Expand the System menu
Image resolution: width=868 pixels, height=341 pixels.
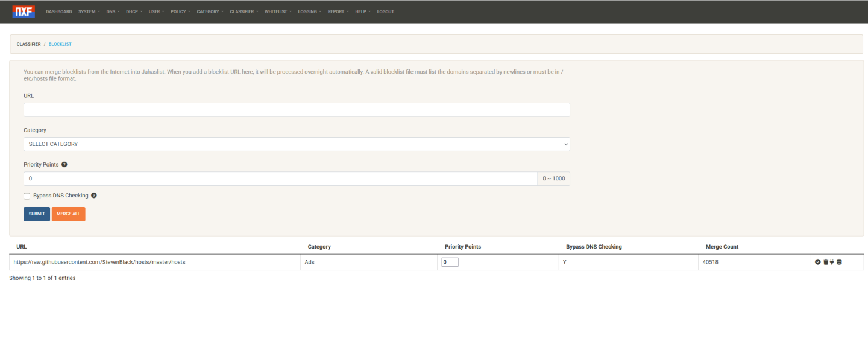coord(89,12)
